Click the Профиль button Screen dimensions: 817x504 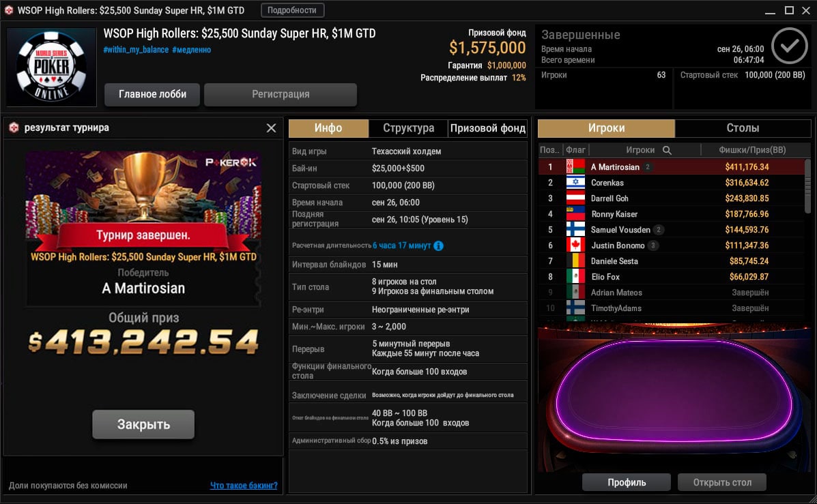[x=627, y=482]
